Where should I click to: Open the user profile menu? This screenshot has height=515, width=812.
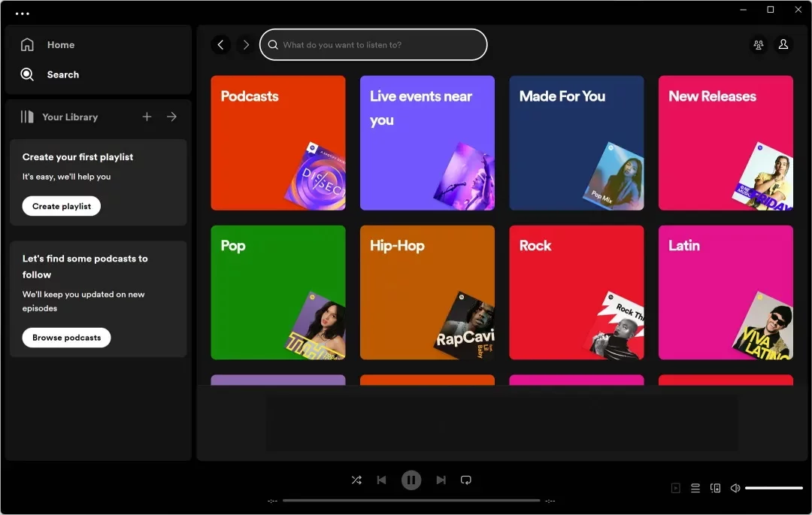[783, 45]
